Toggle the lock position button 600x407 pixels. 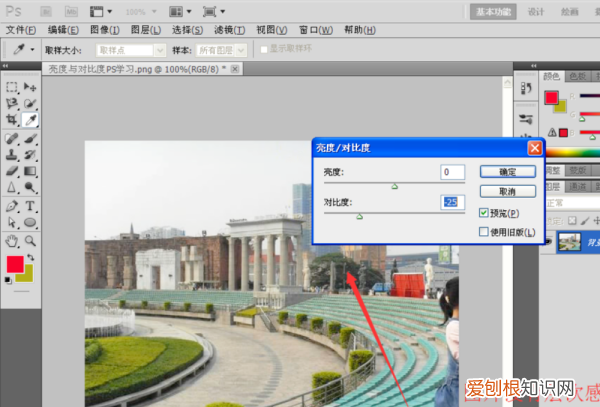coord(597,221)
